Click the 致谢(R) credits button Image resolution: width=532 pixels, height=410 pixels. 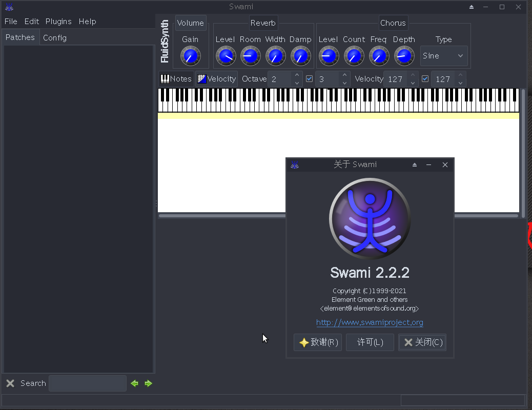click(318, 342)
